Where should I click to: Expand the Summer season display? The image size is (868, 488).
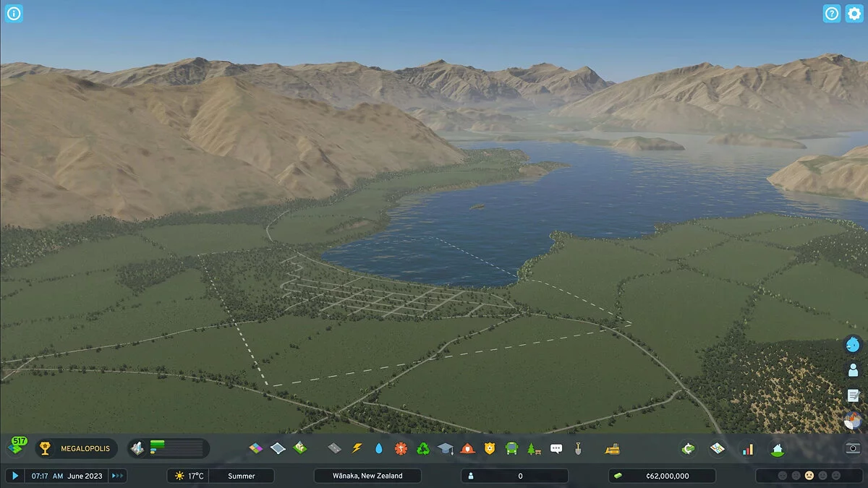242,476
